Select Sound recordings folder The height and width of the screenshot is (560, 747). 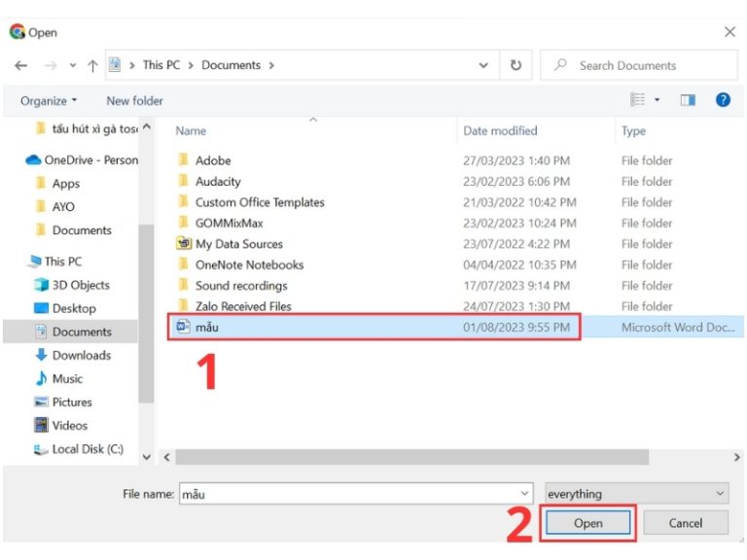(x=241, y=286)
